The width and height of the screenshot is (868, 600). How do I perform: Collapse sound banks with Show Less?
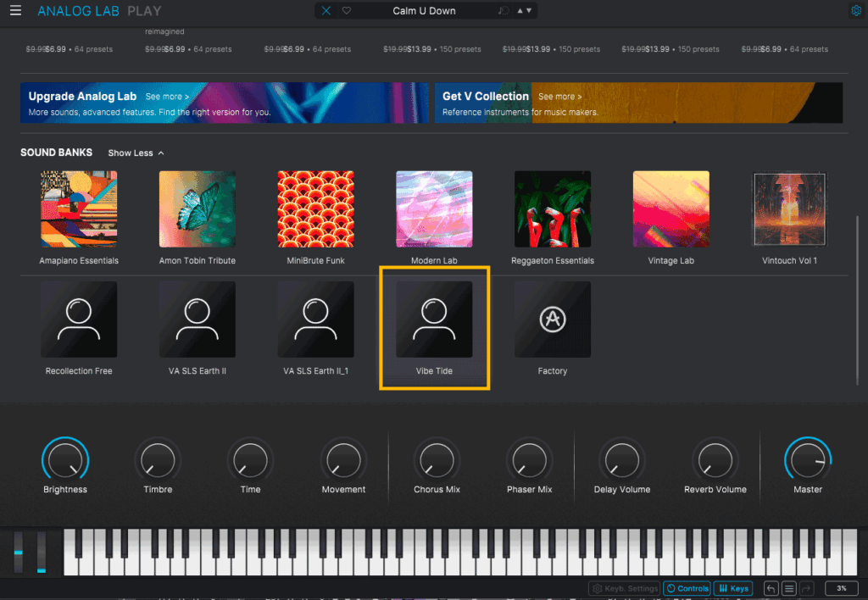point(136,153)
